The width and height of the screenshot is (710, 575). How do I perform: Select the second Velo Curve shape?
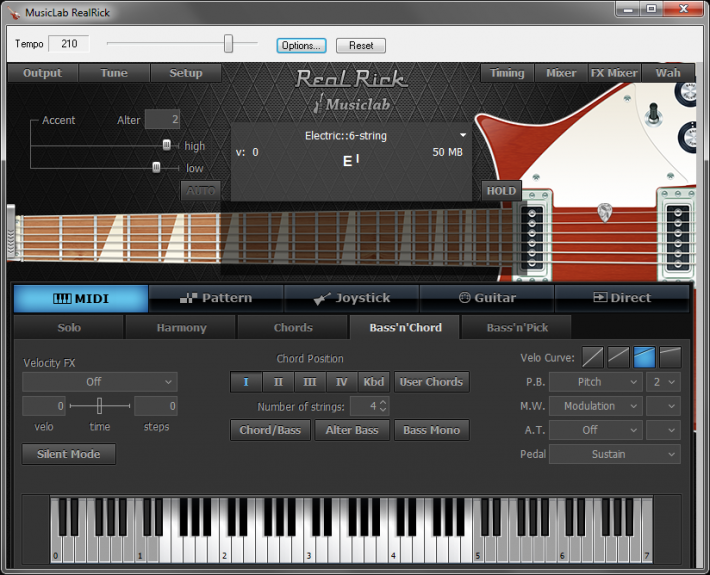618,357
